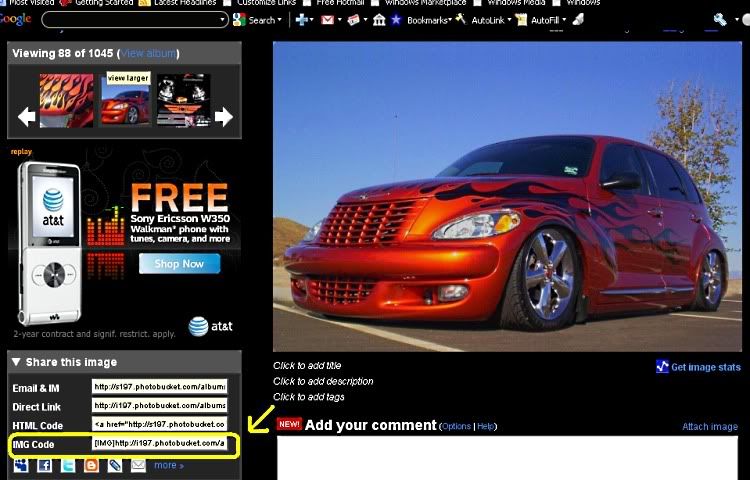The height and width of the screenshot is (480, 750).
Task: Open blue plus icon dropdown arrow
Action: 311,20
